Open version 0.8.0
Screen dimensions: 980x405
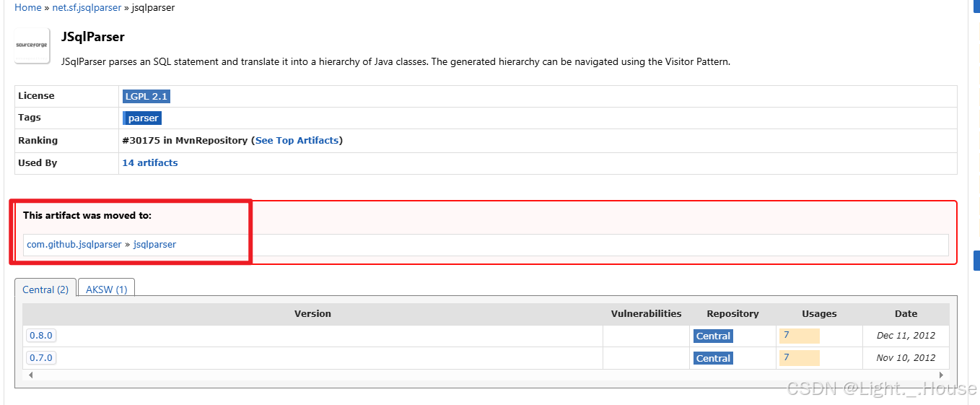41,336
